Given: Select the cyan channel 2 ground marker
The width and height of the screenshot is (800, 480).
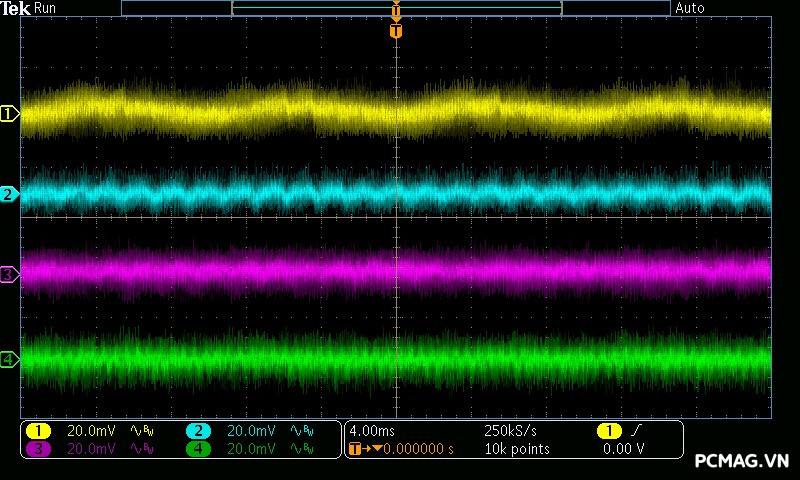Looking at the screenshot, I should (x=9, y=194).
